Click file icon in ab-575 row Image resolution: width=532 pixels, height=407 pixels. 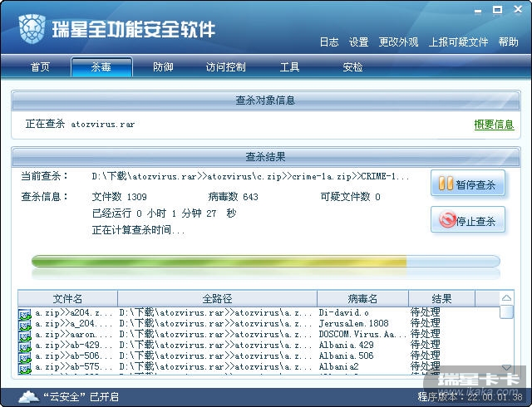click(x=24, y=368)
